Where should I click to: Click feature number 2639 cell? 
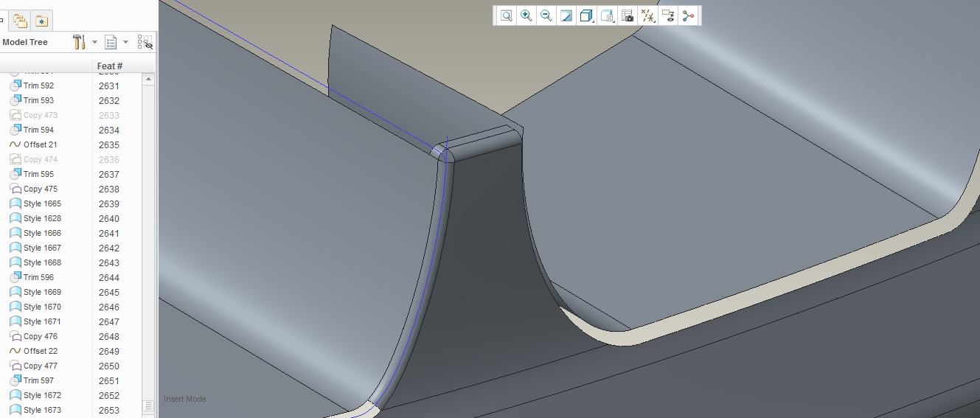(x=108, y=203)
